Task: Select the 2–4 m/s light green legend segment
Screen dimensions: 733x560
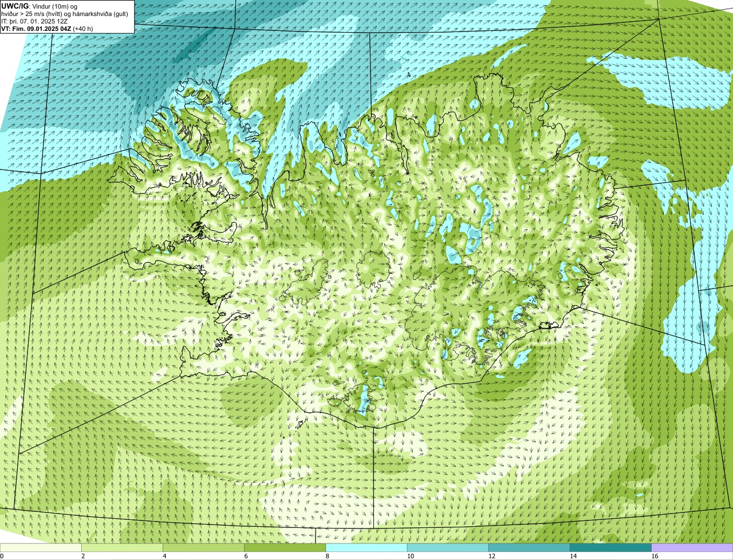Action: coord(122,547)
